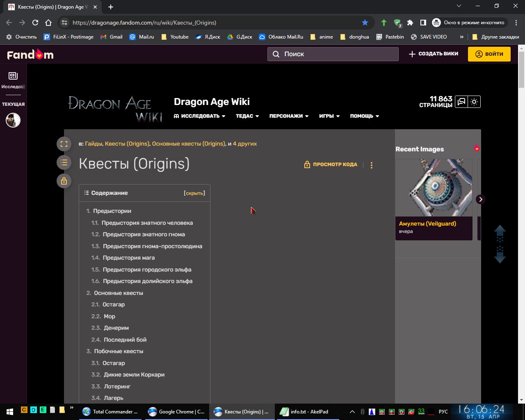Open drive D shortcut on taskbar

(x=33, y=409)
